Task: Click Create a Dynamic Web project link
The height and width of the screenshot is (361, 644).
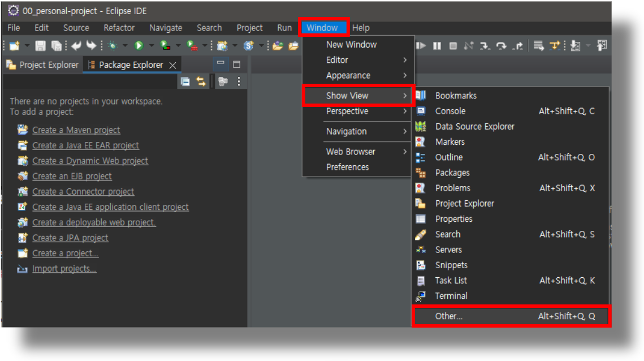Action: 90,161
